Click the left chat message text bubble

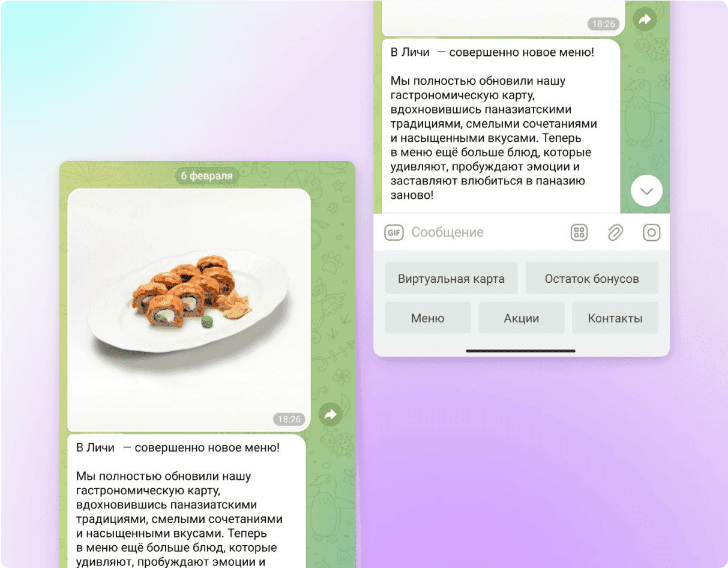[187, 501]
